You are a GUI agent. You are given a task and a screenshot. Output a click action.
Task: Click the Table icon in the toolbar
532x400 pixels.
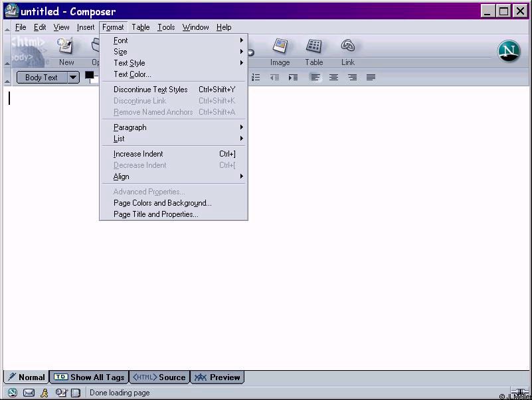pyautogui.click(x=314, y=46)
